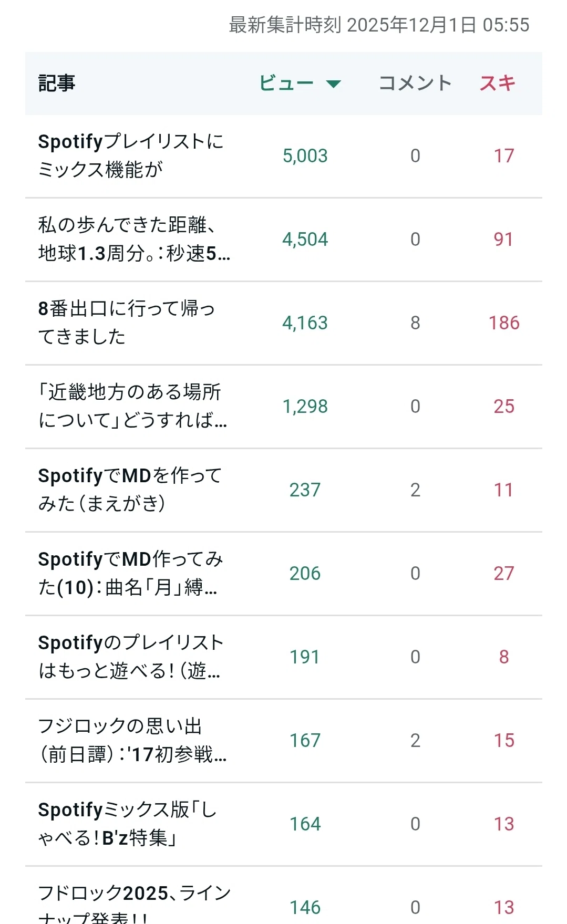Screen dimensions: 567x924
Task: Click the 4,504 view count
Action: (305, 239)
